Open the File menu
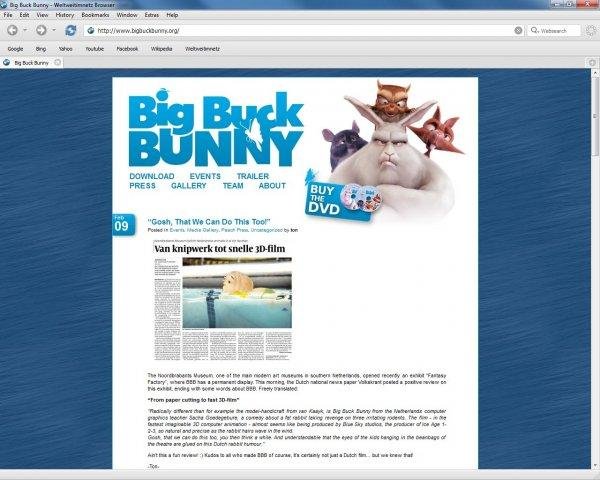This screenshot has width=600, height=480. coord(8,15)
